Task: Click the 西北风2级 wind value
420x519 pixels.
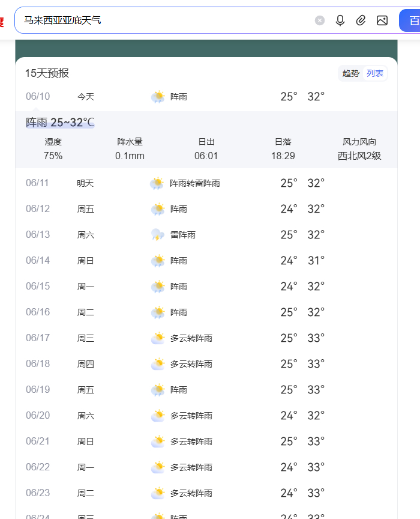Action: coord(359,156)
